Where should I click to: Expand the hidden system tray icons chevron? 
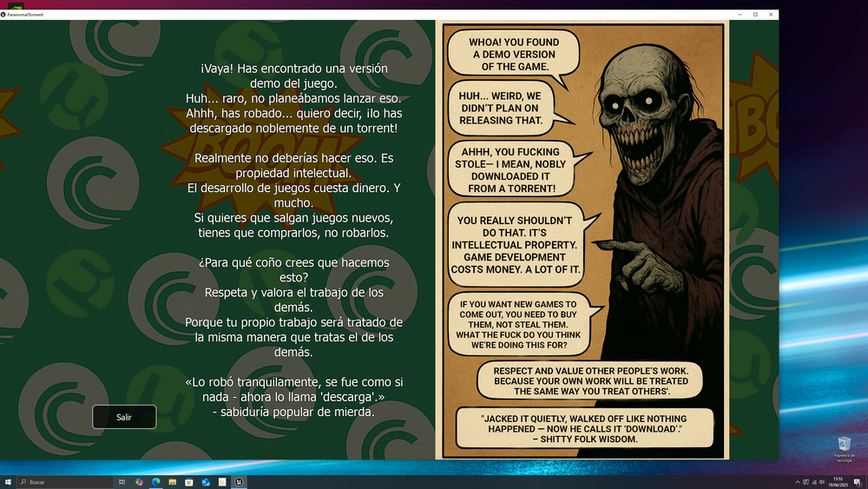(x=797, y=481)
